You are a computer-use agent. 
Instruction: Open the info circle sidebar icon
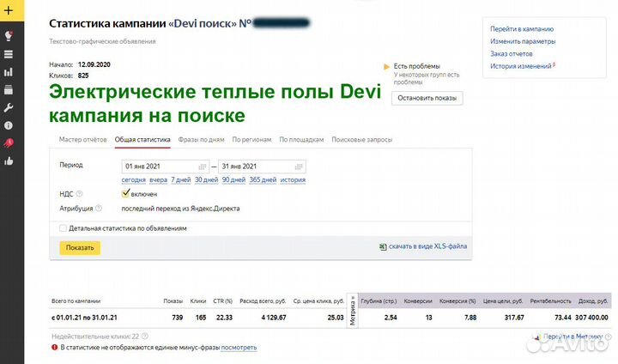coord(9,125)
